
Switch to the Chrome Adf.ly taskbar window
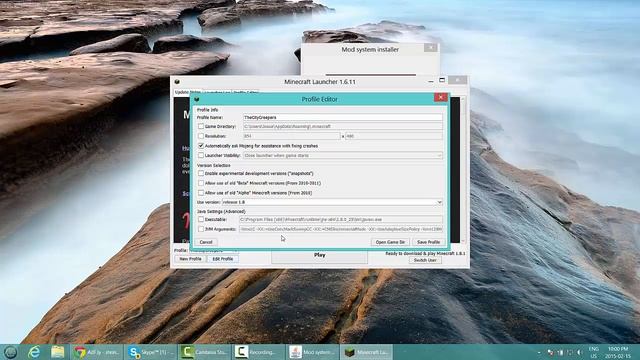[x=97, y=352]
